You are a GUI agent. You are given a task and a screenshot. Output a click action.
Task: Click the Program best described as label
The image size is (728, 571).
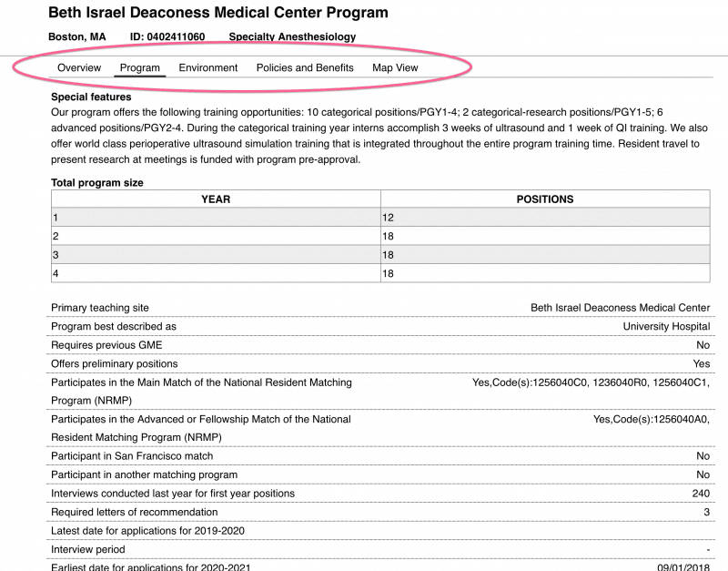coord(114,326)
